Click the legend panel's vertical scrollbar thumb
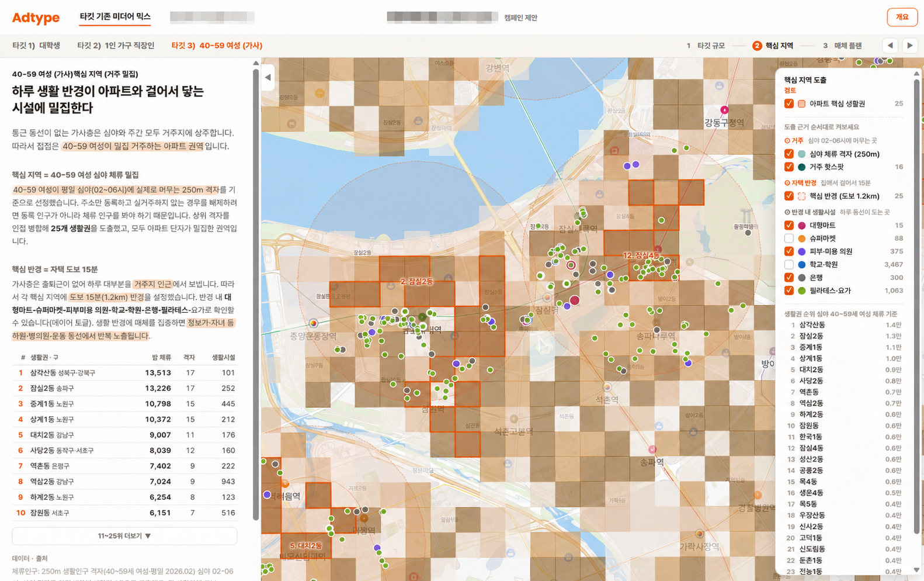This screenshot has width=924, height=581. 916,306
